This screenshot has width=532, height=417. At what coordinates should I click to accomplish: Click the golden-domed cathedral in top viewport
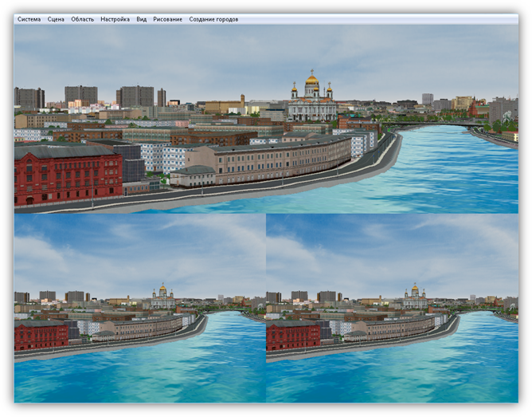point(311,100)
